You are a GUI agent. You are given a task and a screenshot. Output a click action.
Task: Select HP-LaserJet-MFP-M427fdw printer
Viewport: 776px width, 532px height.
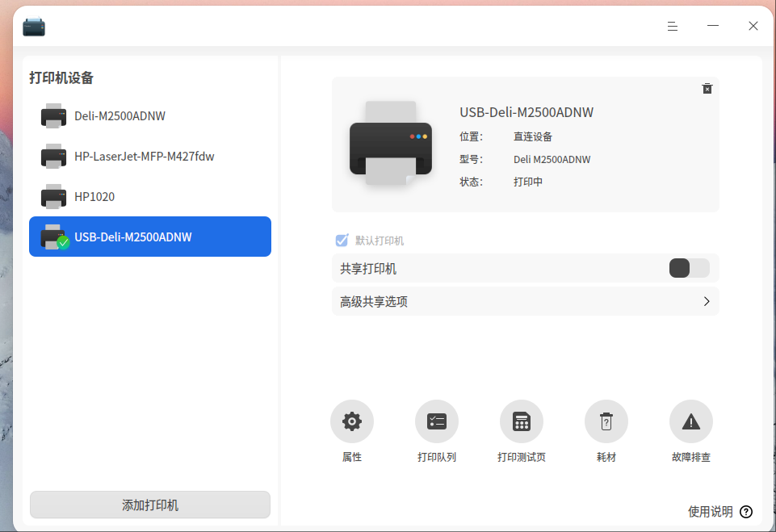150,157
